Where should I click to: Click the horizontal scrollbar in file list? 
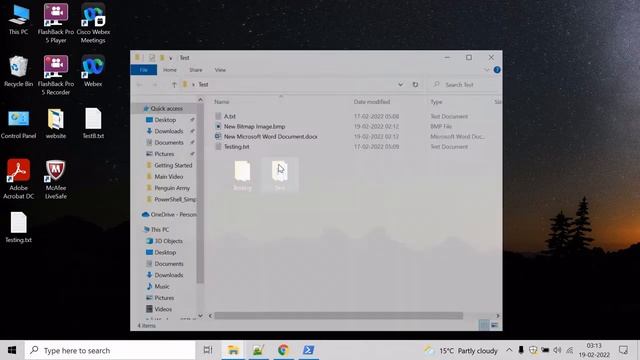pyautogui.click(x=339, y=316)
